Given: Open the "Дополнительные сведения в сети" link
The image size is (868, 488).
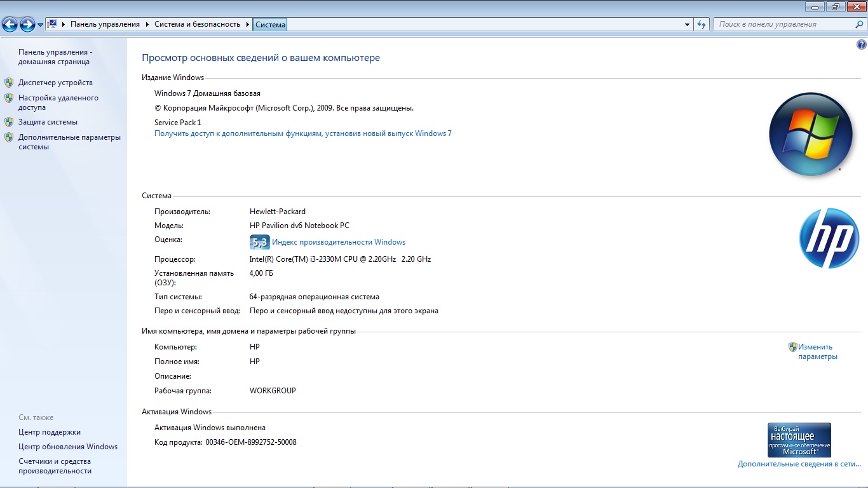Looking at the screenshot, I should (x=799, y=464).
